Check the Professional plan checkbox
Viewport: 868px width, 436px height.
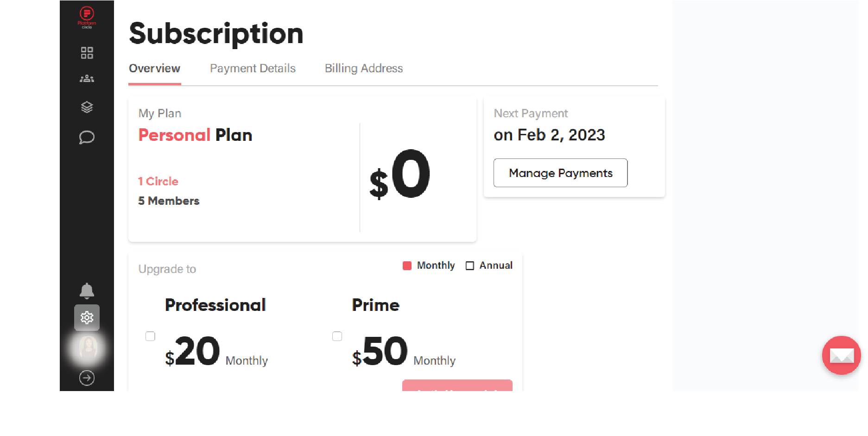[x=150, y=336]
